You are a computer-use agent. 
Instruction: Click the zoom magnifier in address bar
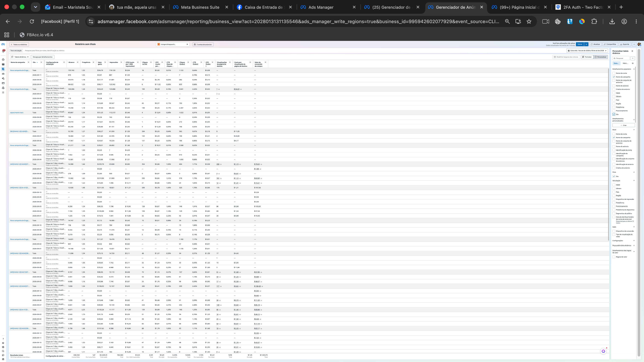[x=507, y=21]
